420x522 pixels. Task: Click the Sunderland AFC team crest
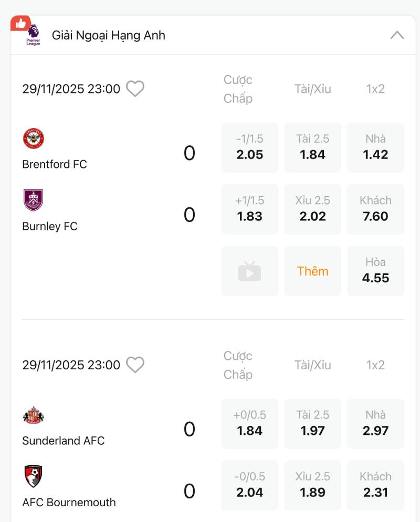click(33, 415)
